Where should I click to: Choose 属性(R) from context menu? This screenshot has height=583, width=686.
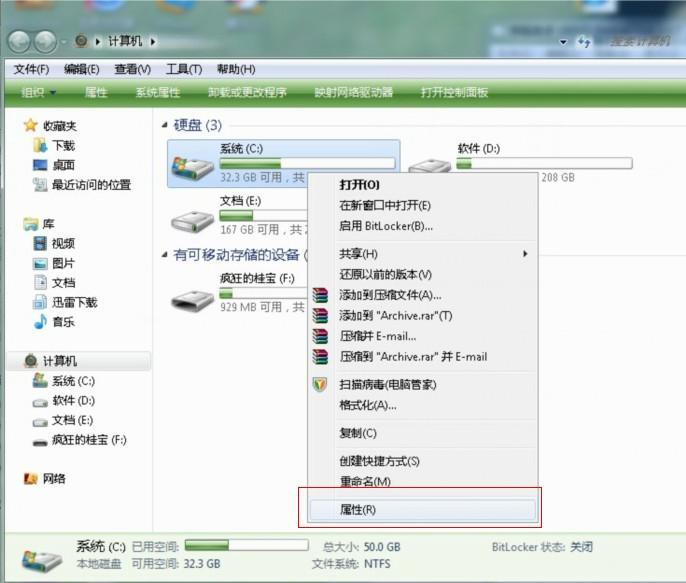[422, 510]
